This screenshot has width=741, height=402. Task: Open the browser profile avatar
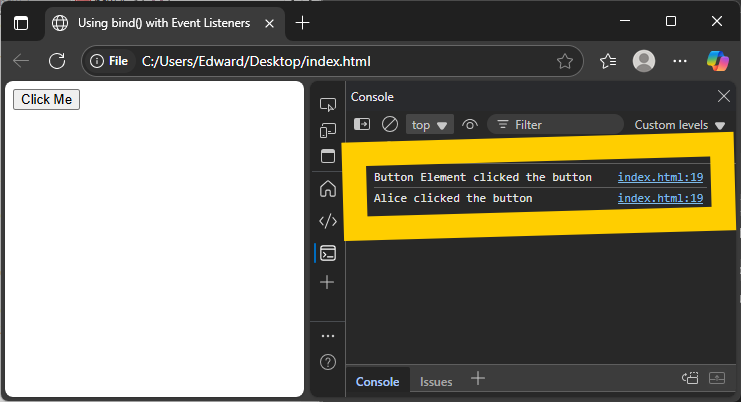click(x=644, y=61)
